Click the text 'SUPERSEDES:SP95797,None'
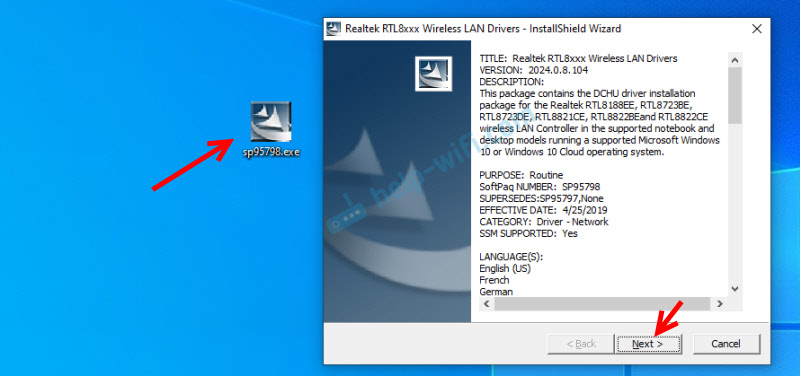This screenshot has height=376, width=800. [x=542, y=198]
